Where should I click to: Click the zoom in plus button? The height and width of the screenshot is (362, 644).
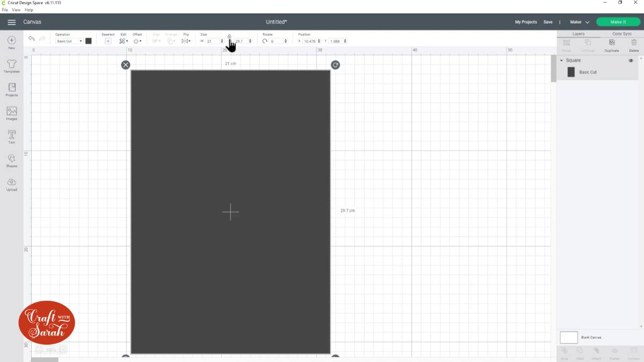[x=63, y=350]
